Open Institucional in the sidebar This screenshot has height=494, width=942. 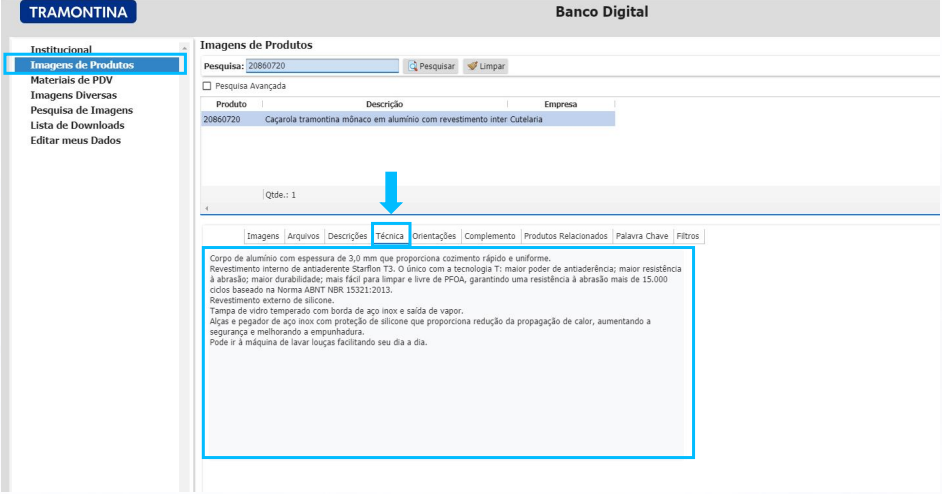point(61,49)
